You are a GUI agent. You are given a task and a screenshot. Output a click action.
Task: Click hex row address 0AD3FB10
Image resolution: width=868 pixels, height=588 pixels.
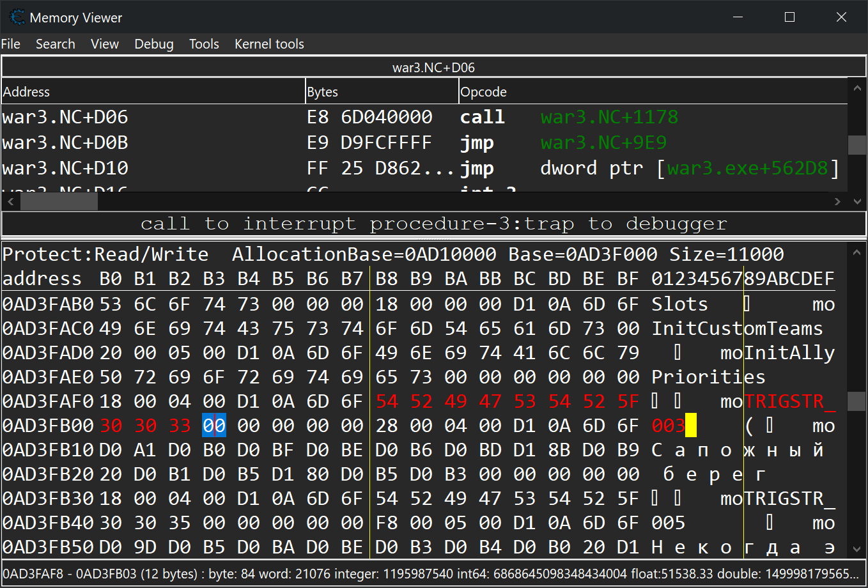(49, 450)
